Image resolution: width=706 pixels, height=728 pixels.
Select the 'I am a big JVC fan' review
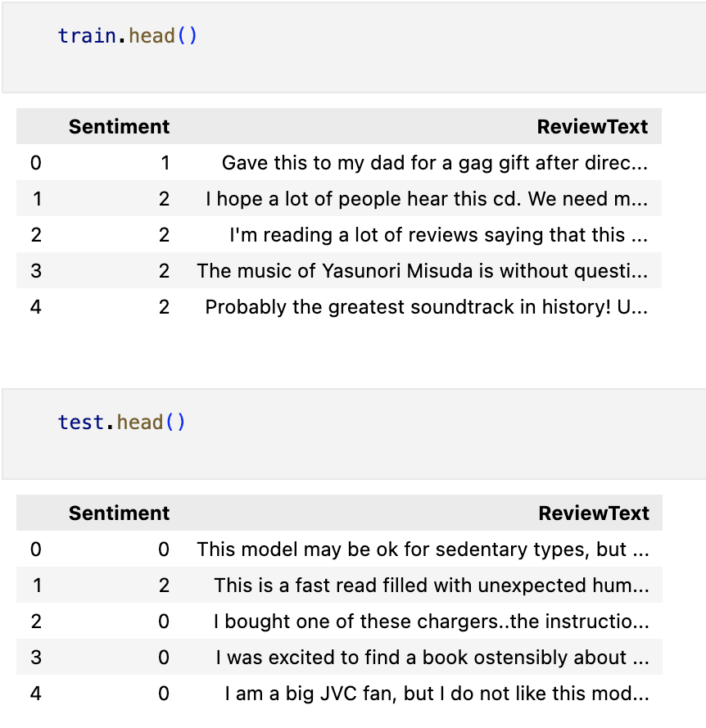pos(437,694)
